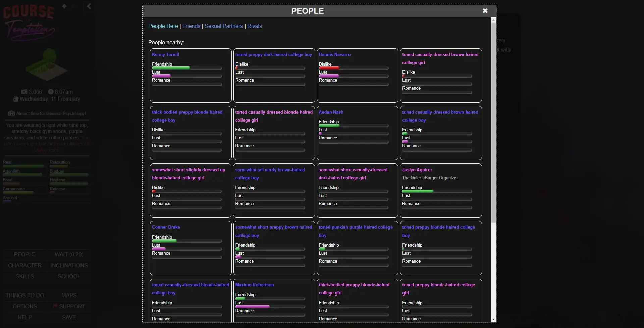Click the money icon beside 3,066
This screenshot has width=644, height=328.
(24, 92)
